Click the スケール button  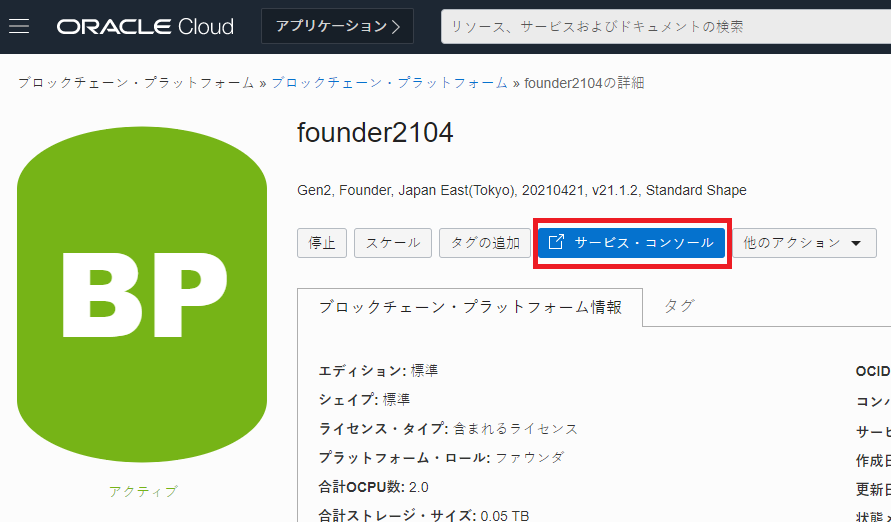pos(393,243)
